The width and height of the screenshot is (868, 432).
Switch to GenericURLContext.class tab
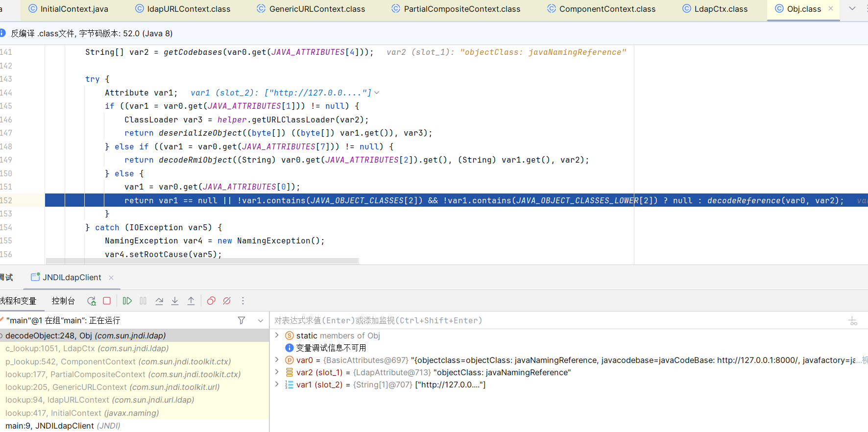311,9
